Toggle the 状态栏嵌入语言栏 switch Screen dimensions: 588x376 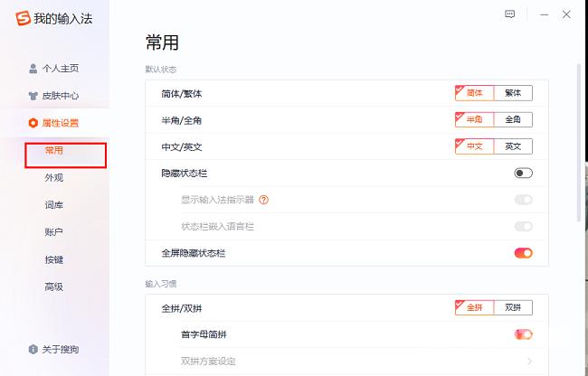coord(523,226)
